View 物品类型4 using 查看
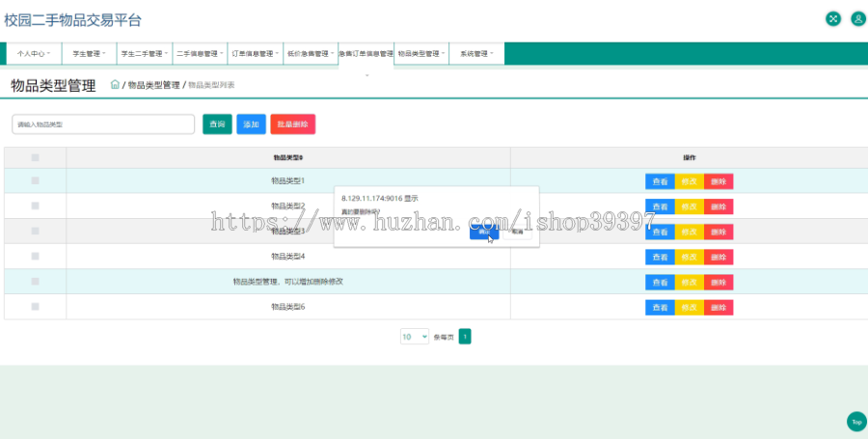Screen dimensions: 868x439 point(660,257)
